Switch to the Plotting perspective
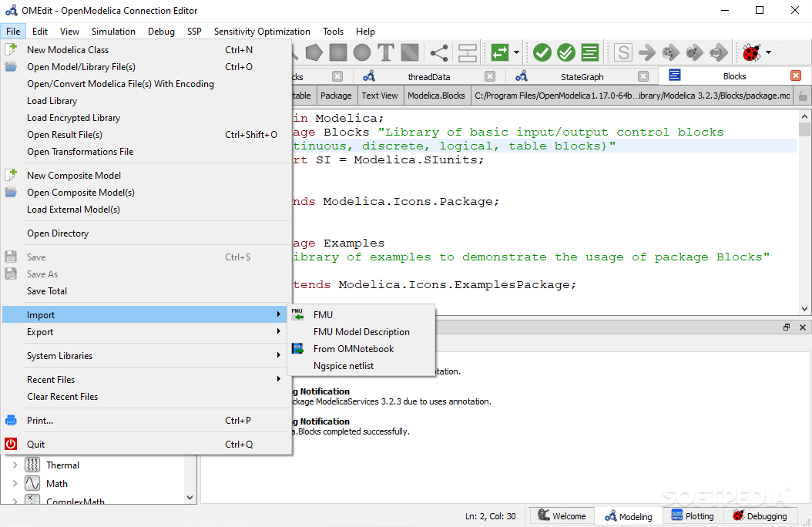812x527 pixels. click(x=692, y=516)
